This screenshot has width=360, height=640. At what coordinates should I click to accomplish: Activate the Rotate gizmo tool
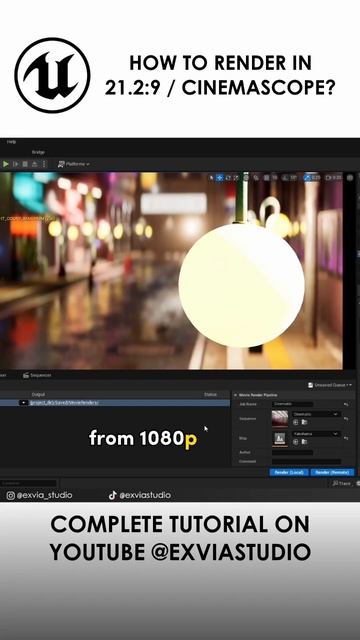(x=228, y=178)
